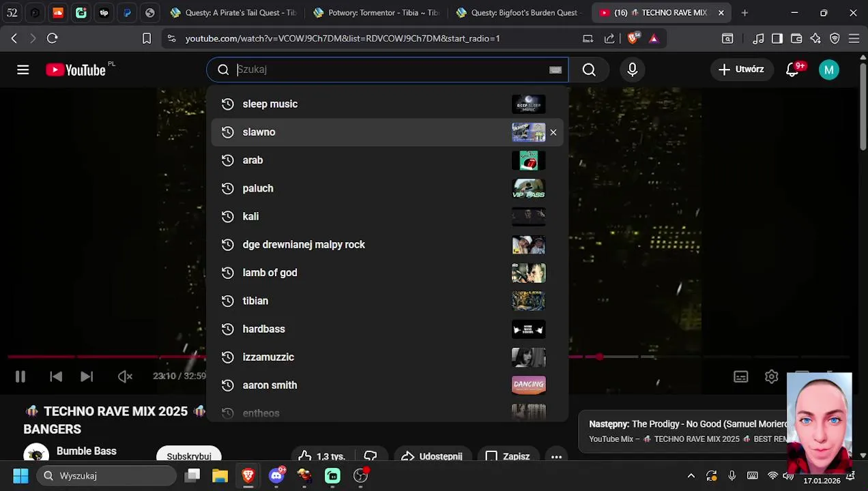Open the on-screen keyboard in the search box
Image resolution: width=868 pixels, height=491 pixels.
coord(555,70)
